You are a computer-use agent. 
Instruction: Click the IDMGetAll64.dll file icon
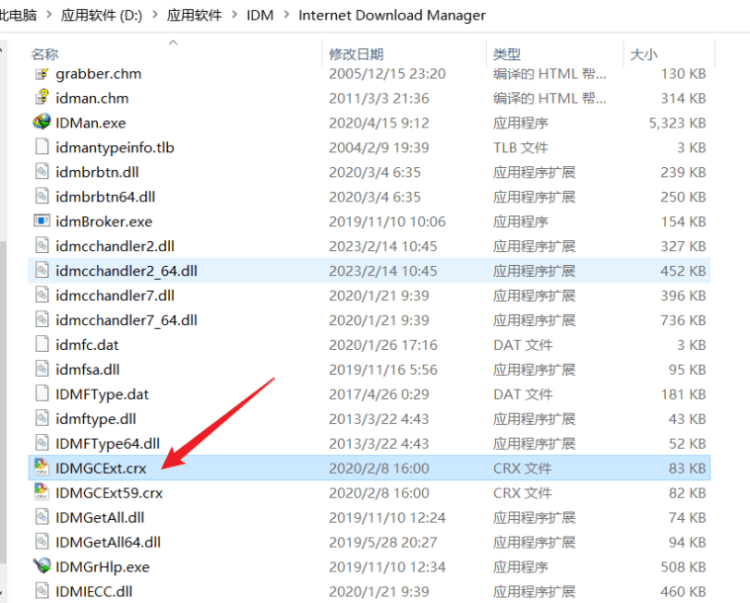pyautogui.click(x=42, y=542)
